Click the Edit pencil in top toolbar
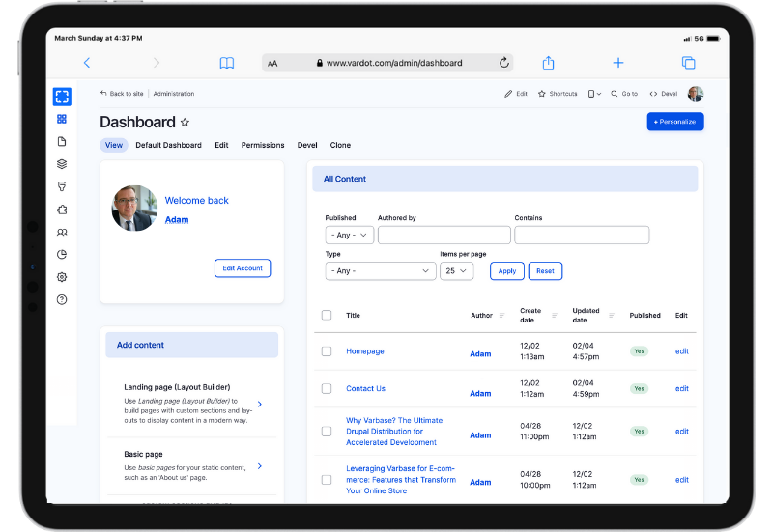773x532 pixels. point(516,94)
